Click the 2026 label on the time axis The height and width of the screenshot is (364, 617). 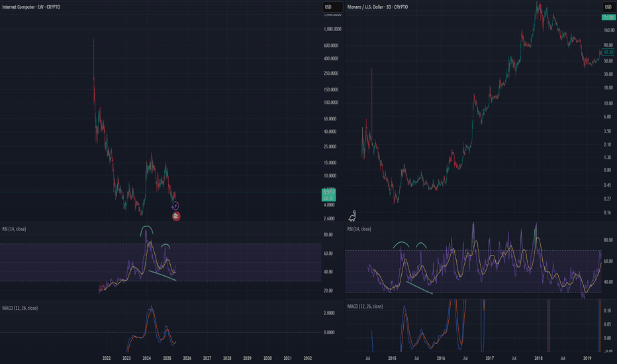click(187, 358)
